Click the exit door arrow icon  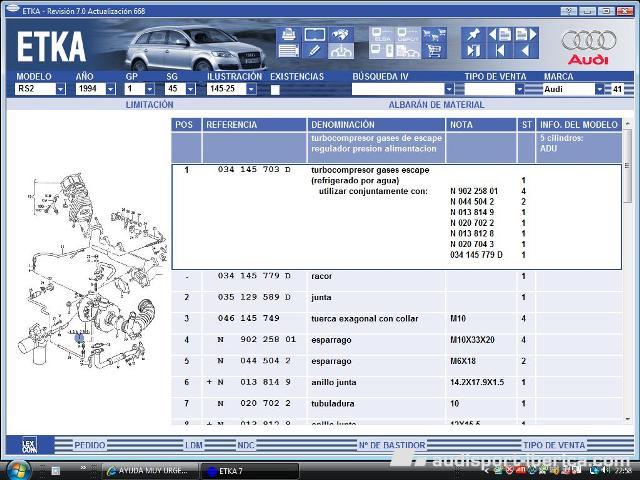(x=473, y=51)
